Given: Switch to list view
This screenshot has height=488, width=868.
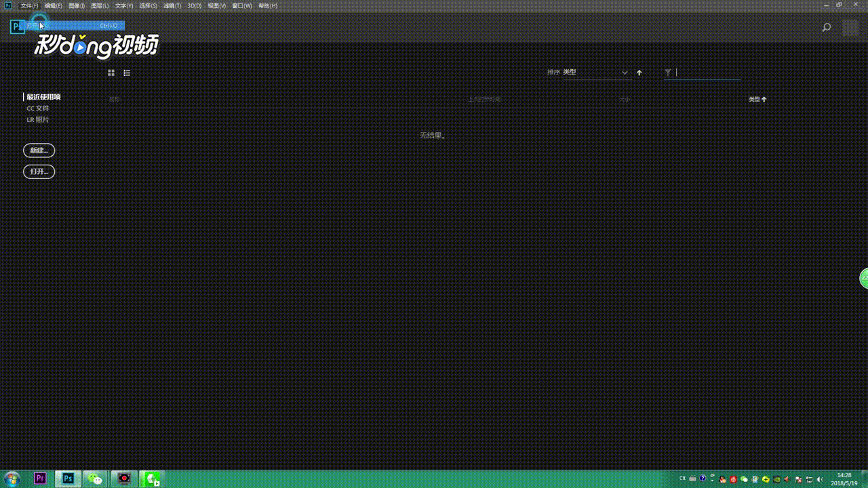Looking at the screenshot, I should pos(127,73).
